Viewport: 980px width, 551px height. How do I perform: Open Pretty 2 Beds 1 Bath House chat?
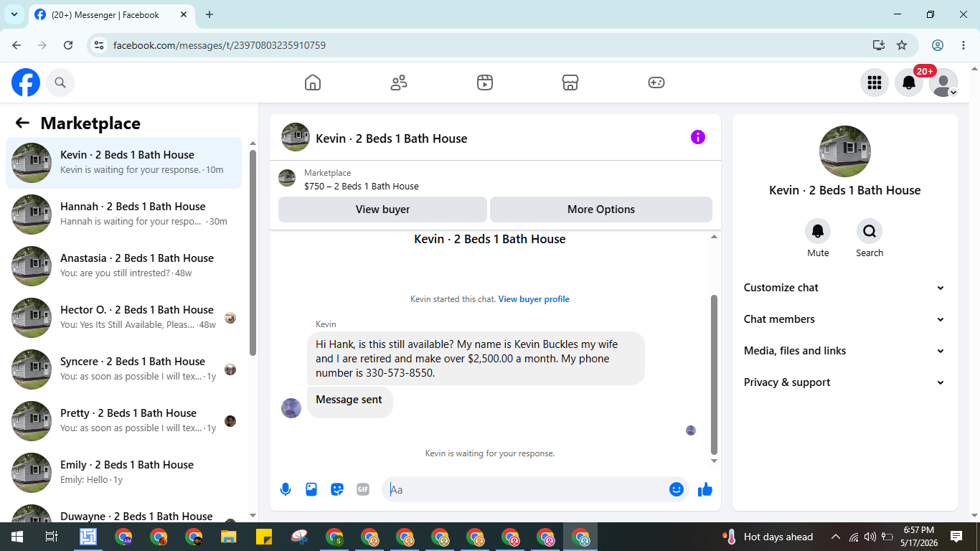point(124,421)
